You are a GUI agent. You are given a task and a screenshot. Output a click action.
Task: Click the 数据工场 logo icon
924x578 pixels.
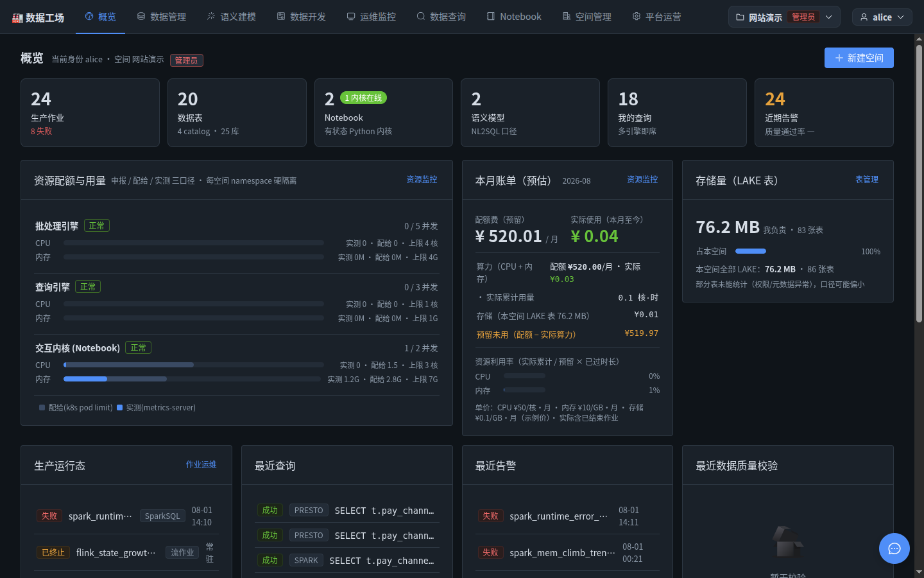[17, 18]
